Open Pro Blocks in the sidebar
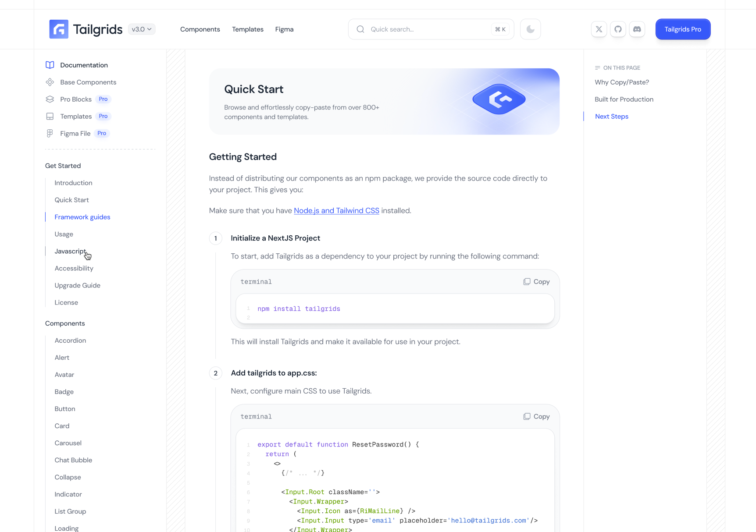This screenshot has height=532, width=756. point(76,99)
